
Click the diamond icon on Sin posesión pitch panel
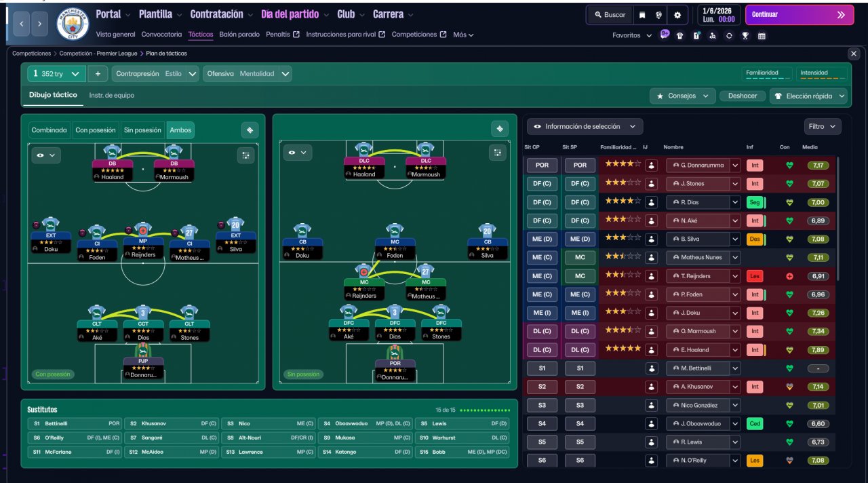pyautogui.click(x=500, y=130)
